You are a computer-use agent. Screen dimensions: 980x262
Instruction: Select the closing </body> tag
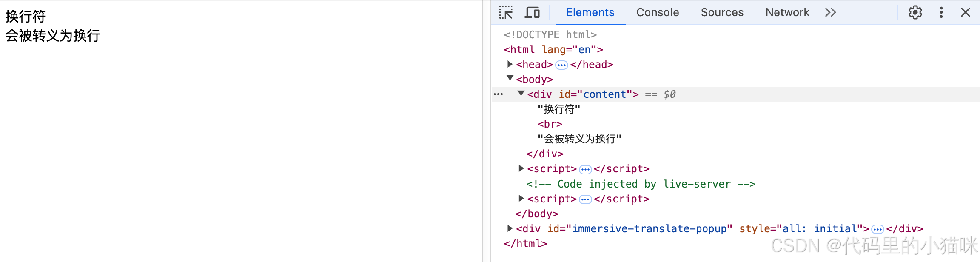[x=537, y=214]
